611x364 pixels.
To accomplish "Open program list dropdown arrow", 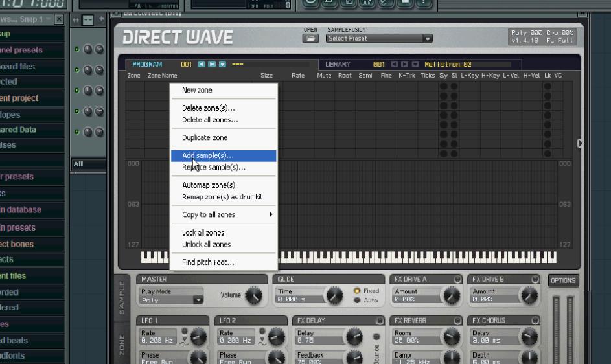I will click(x=222, y=64).
